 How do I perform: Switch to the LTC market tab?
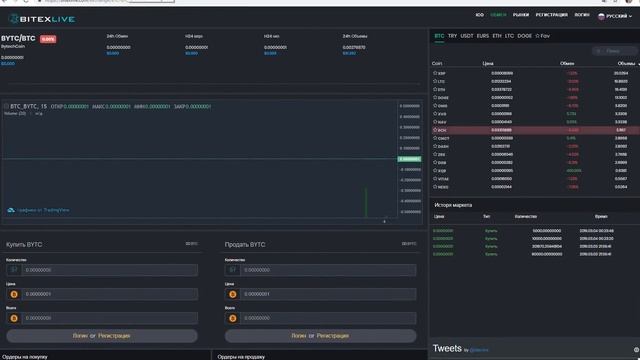tap(509, 36)
